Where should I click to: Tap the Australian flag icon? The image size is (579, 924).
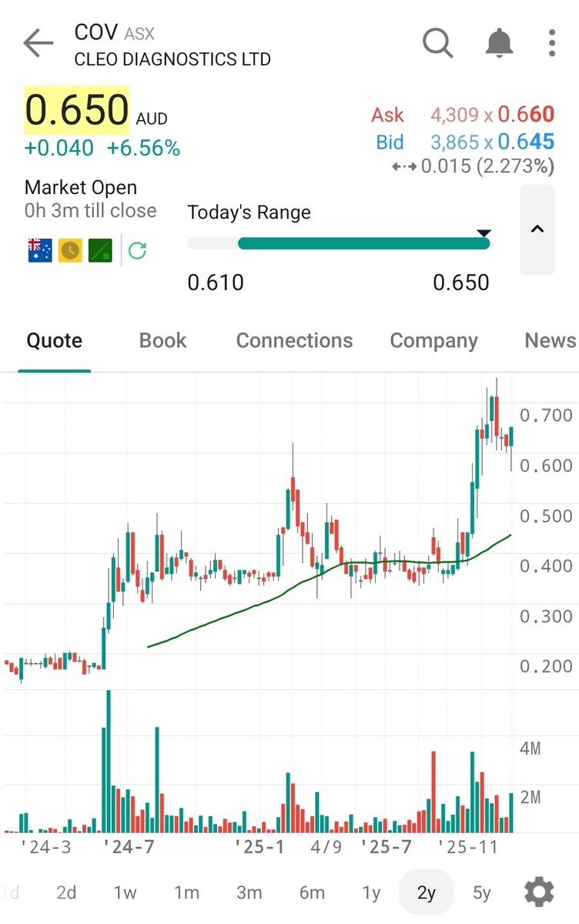(x=40, y=250)
